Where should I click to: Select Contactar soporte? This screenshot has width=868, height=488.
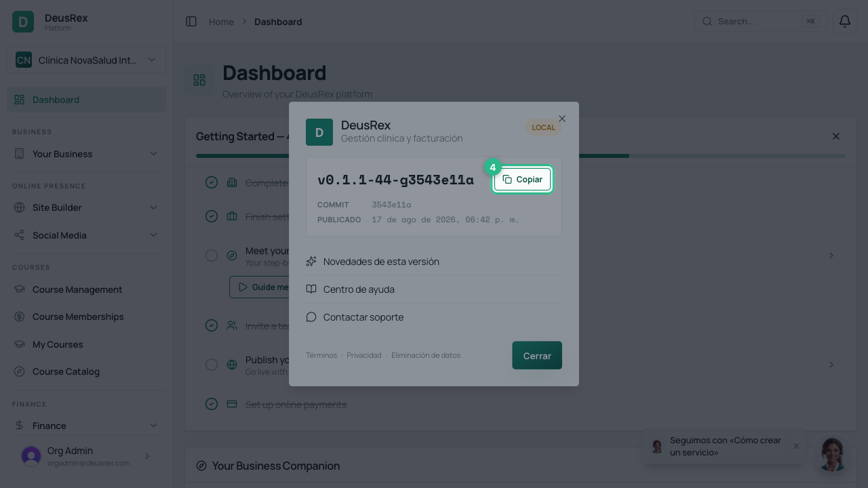pos(434,317)
